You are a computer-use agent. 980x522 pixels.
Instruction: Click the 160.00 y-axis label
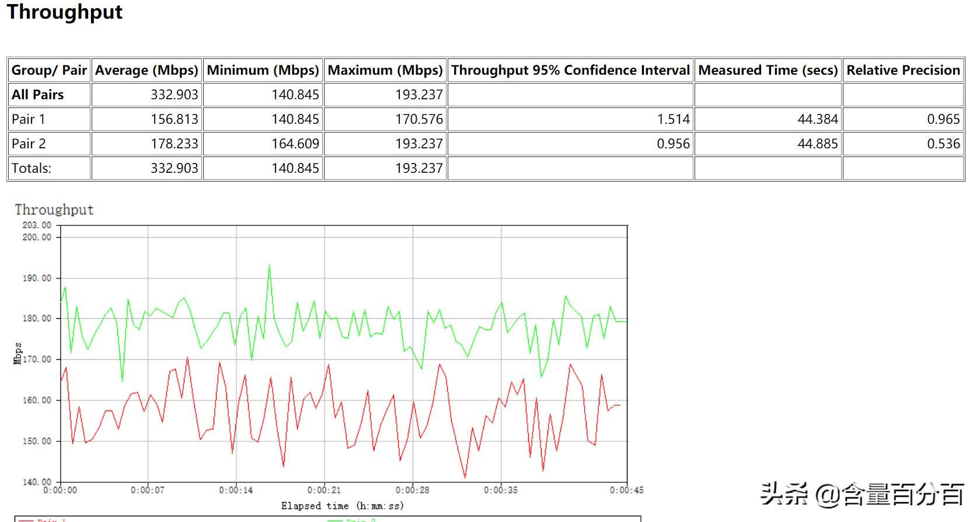(x=37, y=400)
